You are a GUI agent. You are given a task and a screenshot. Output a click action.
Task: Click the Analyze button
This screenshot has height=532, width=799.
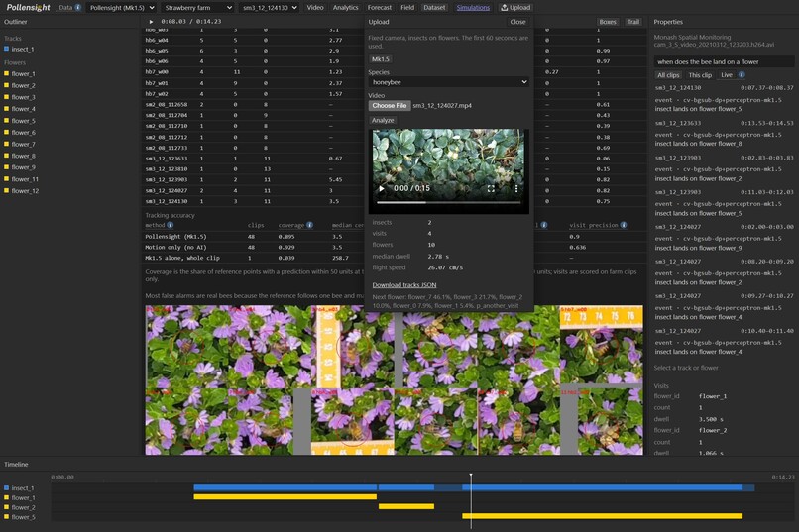click(383, 120)
